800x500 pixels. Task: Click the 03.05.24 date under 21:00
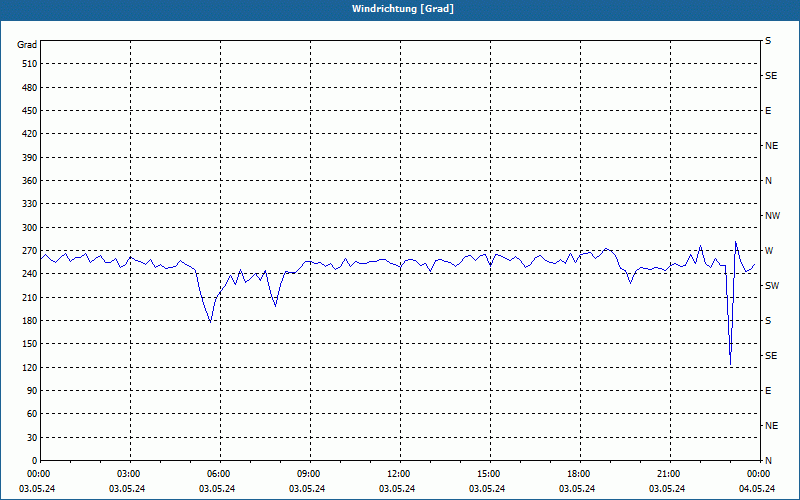click(x=667, y=489)
